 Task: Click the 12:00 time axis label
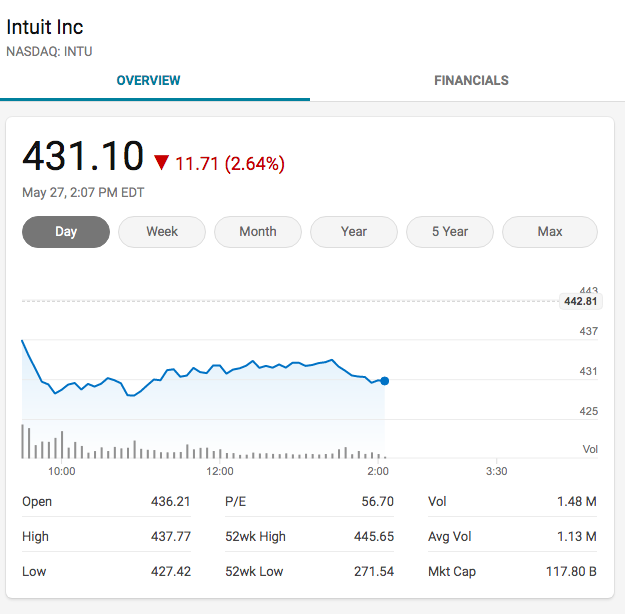tap(220, 471)
